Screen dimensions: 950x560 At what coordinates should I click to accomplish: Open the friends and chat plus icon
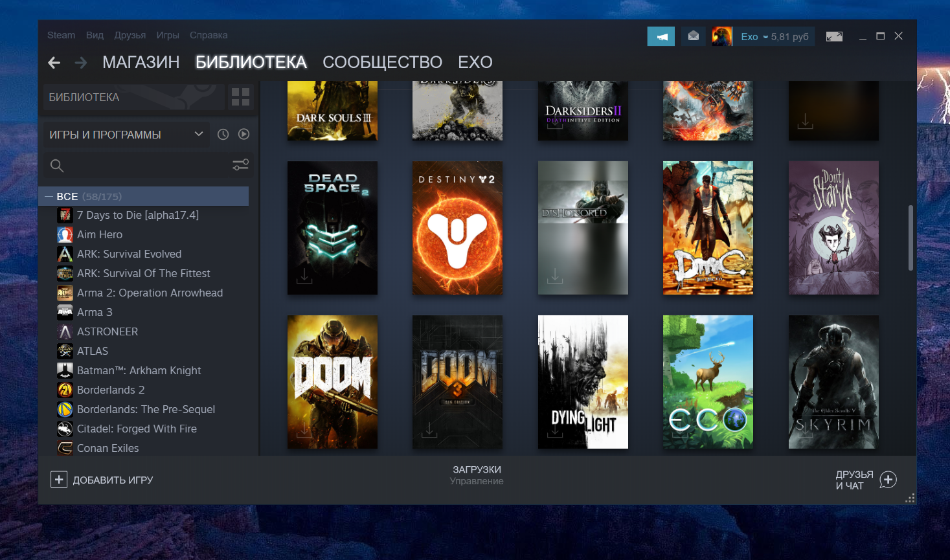pos(888,480)
